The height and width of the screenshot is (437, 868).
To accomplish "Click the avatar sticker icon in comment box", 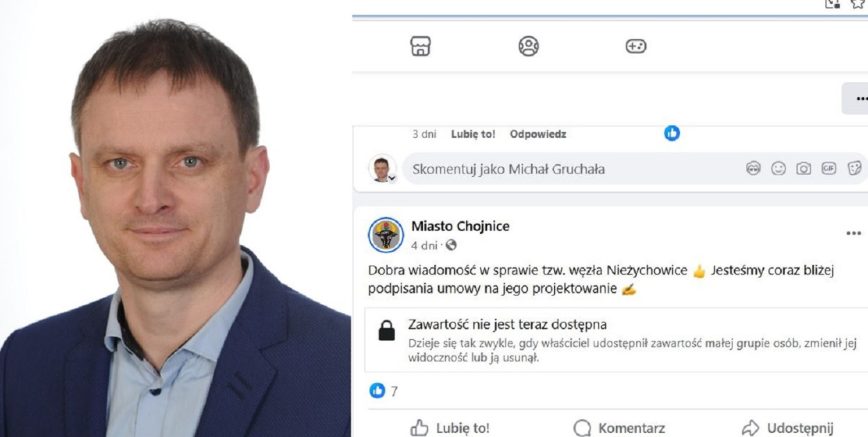I will point(753,169).
